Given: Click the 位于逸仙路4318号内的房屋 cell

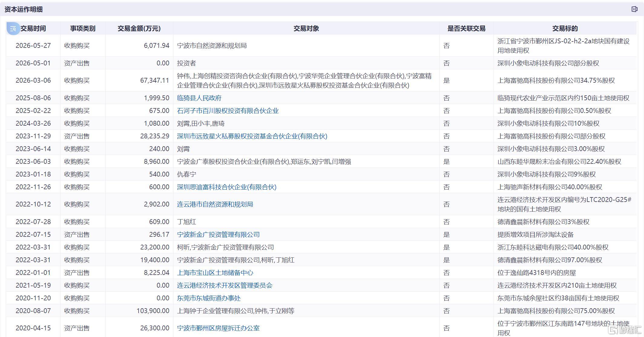Looking at the screenshot, I should click(537, 273).
